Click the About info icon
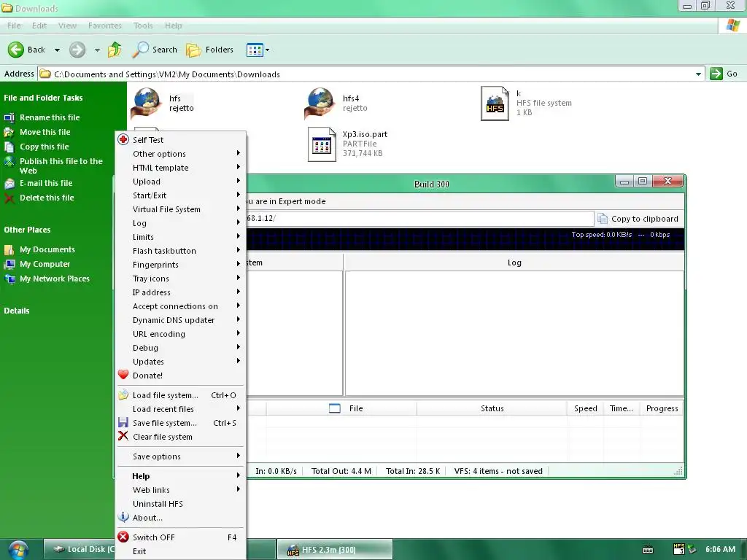 point(123,517)
